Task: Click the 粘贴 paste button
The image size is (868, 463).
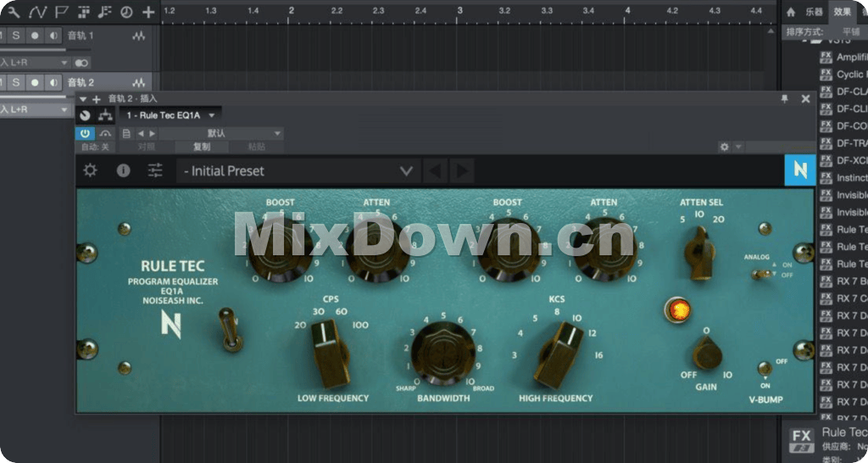Action: (256, 147)
